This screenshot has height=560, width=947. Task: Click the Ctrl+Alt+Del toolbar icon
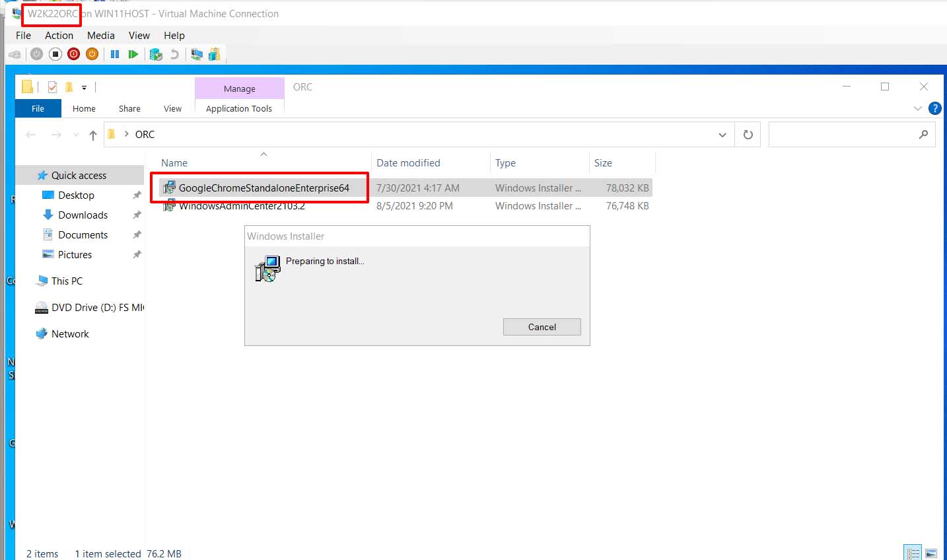coord(15,54)
